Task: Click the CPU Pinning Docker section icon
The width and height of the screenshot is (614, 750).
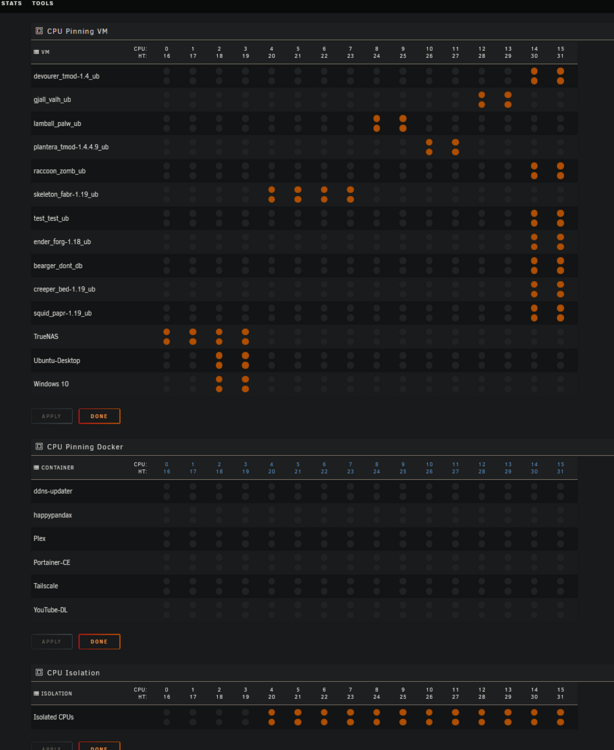Action: [39, 446]
